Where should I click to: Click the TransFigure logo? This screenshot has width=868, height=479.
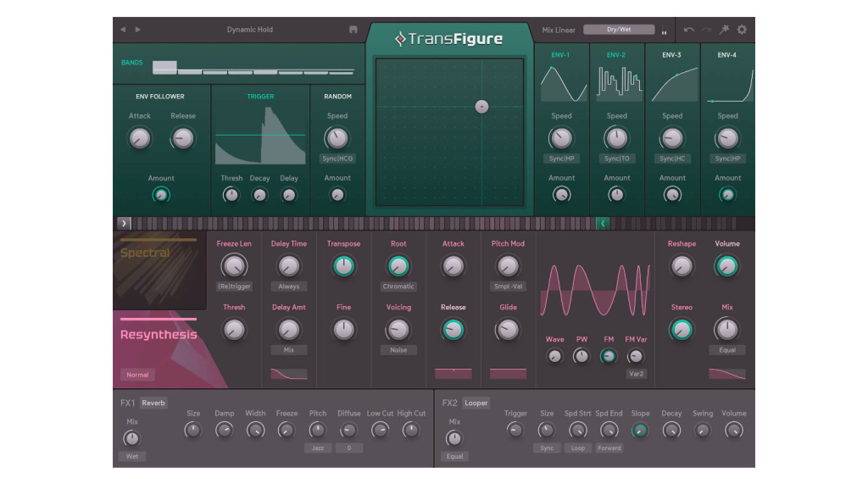pos(449,39)
